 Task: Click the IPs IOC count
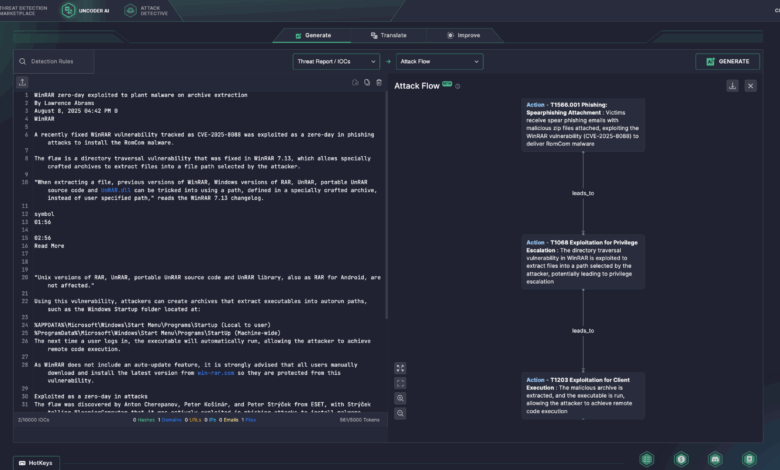click(210, 420)
